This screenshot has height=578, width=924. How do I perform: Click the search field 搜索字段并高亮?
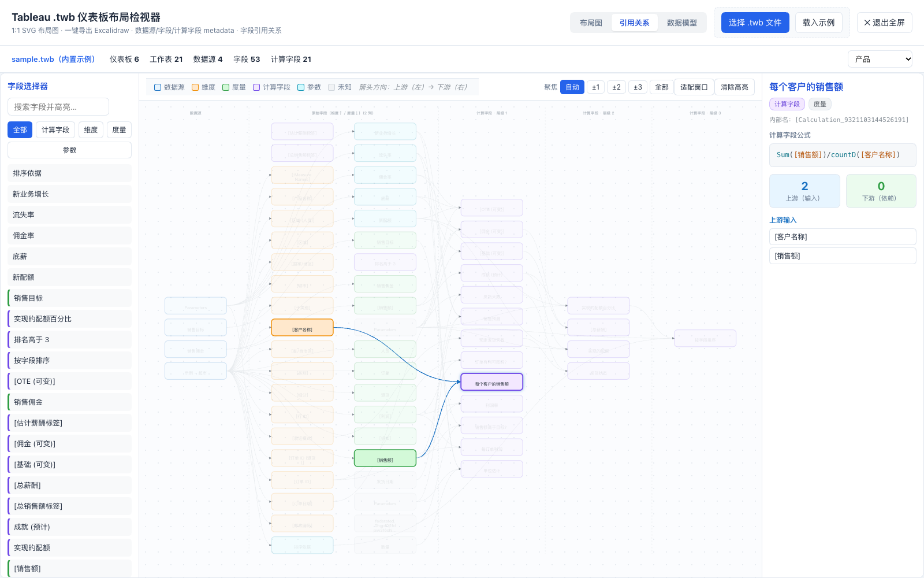[x=58, y=107]
